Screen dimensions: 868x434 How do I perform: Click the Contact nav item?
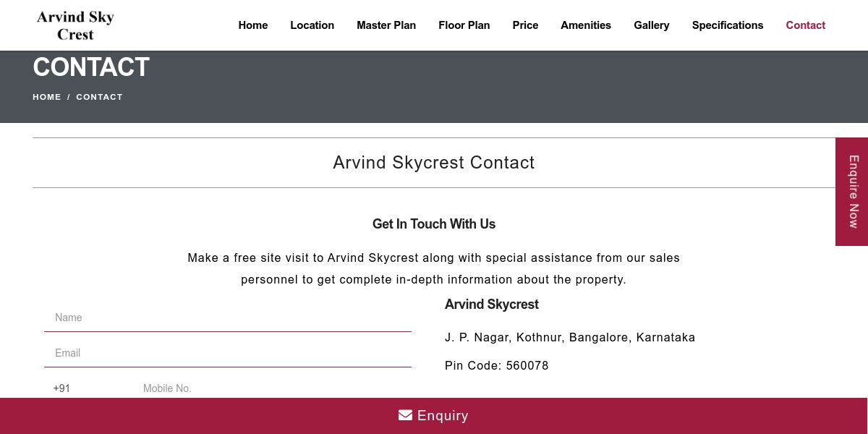tap(805, 25)
